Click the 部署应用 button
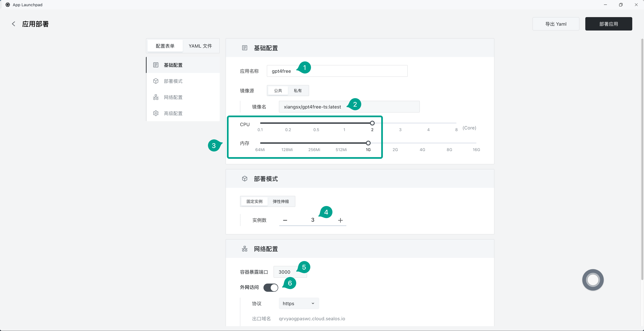The height and width of the screenshot is (331, 644). (608, 24)
